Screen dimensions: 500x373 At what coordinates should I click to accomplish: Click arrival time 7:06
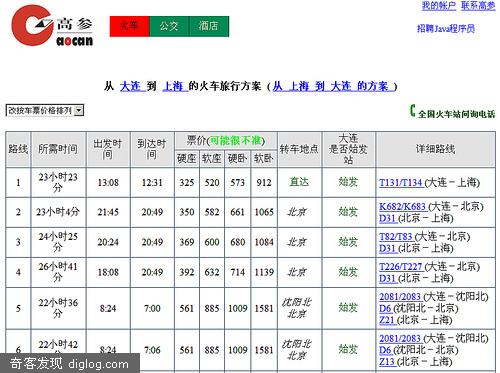[x=152, y=350]
